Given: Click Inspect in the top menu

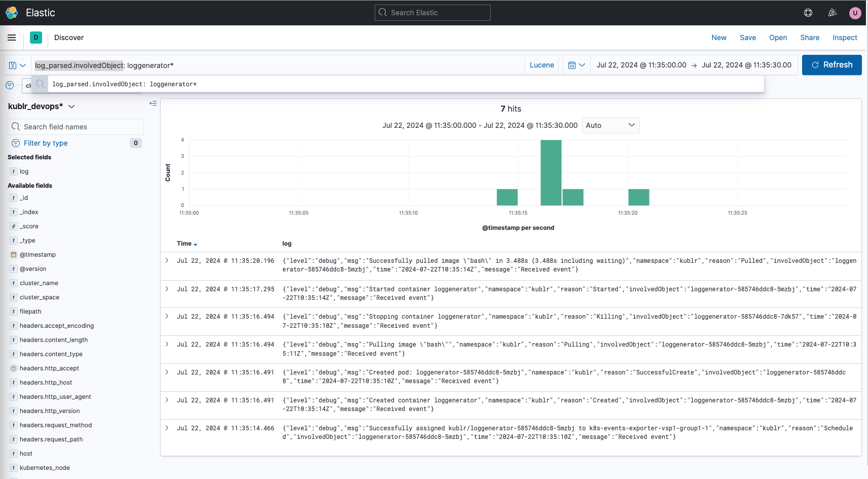Looking at the screenshot, I should point(845,38).
